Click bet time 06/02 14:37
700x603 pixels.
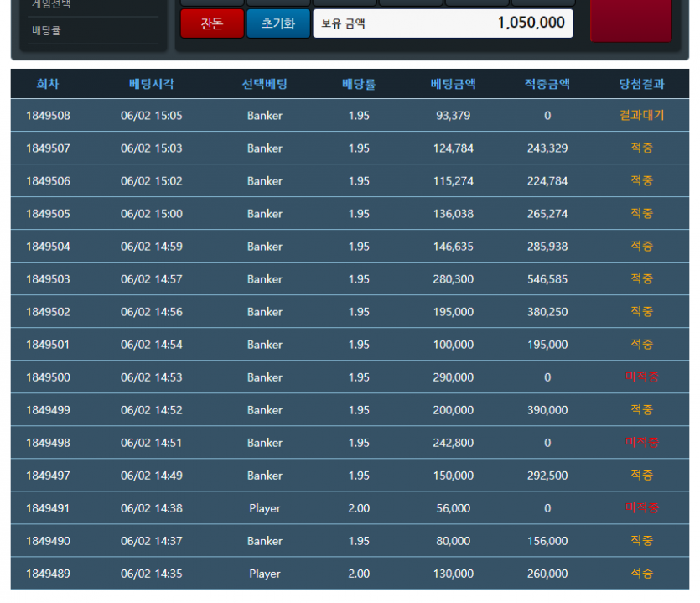coord(152,541)
